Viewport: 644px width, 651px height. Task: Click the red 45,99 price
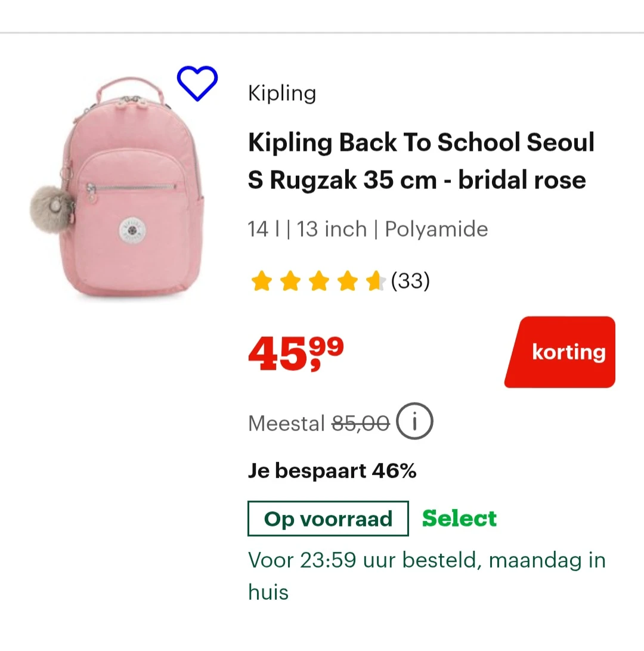tap(296, 354)
